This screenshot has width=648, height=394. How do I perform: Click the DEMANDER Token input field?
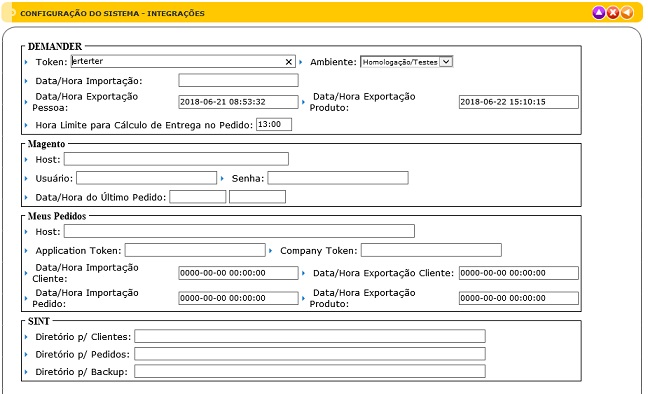[183, 62]
